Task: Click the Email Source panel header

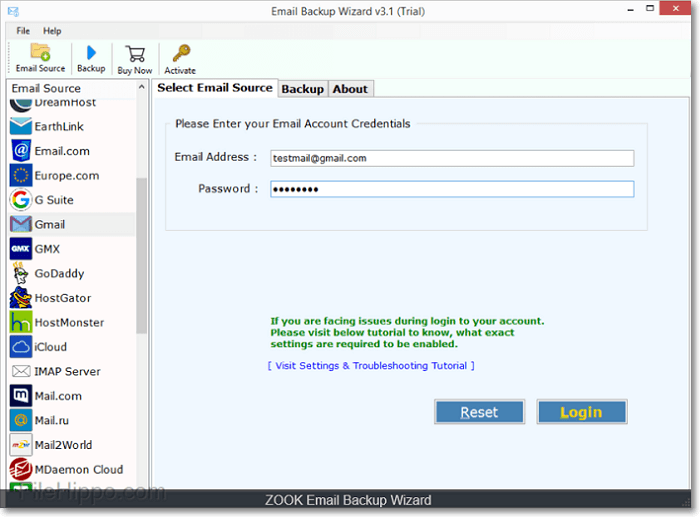Action: (46, 88)
